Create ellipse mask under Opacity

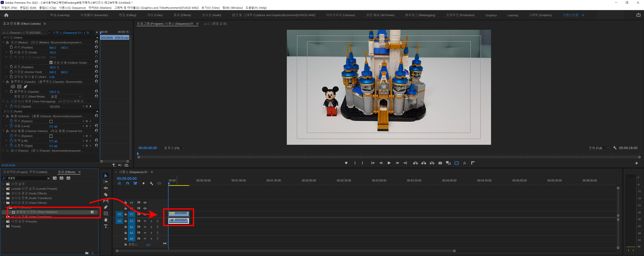click(x=13, y=87)
